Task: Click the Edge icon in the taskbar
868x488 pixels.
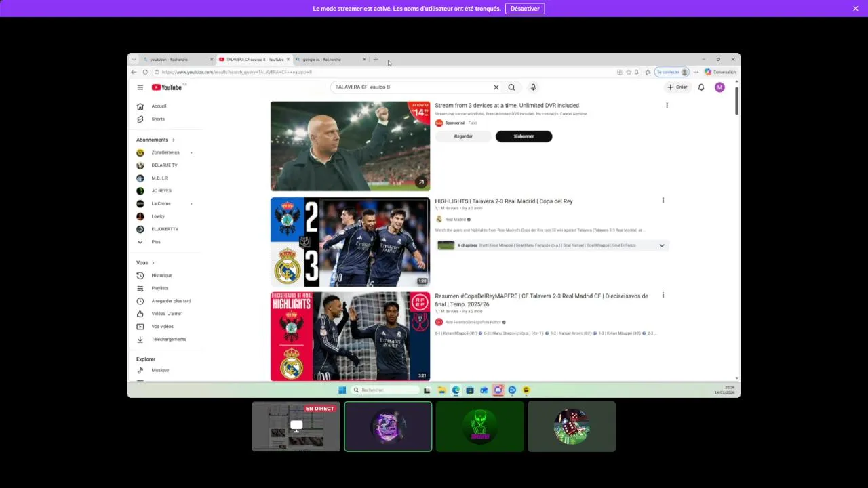Action: [456, 390]
